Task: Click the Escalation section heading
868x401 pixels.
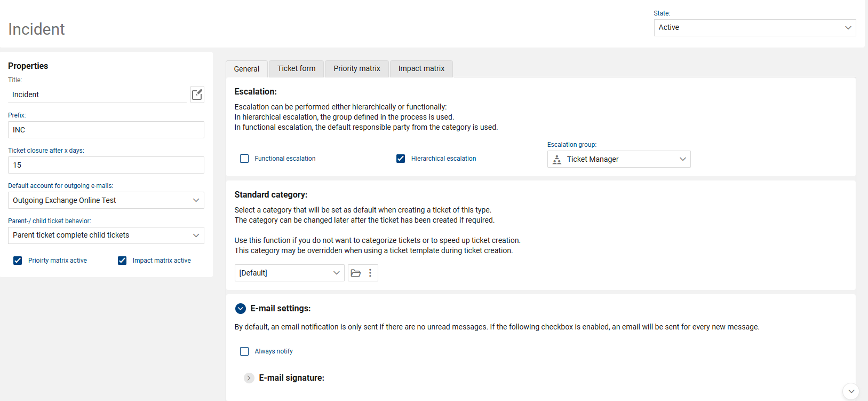Action: point(256,92)
